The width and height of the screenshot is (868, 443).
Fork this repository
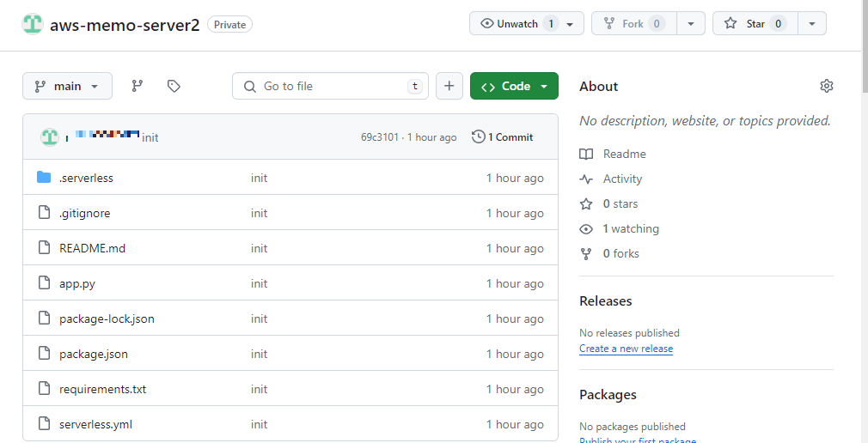[634, 24]
